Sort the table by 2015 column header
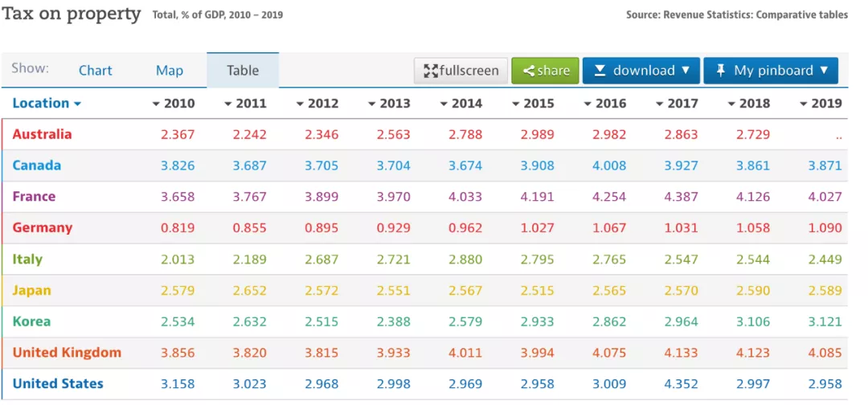This screenshot has height=405, width=868. click(538, 104)
